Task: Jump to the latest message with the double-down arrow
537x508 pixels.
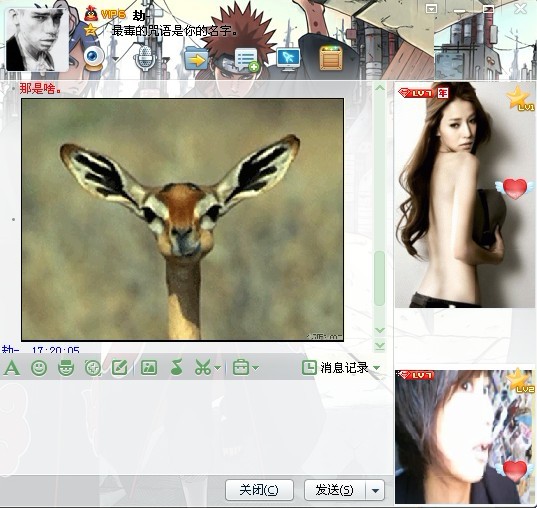Action: [x=379, y=345]
